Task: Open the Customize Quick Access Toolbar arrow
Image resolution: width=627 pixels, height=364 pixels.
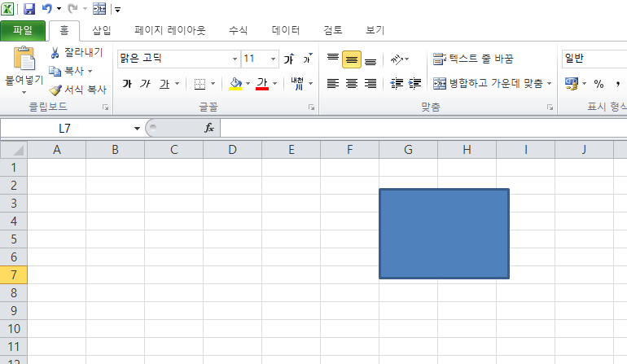Action: coord(117,10)
